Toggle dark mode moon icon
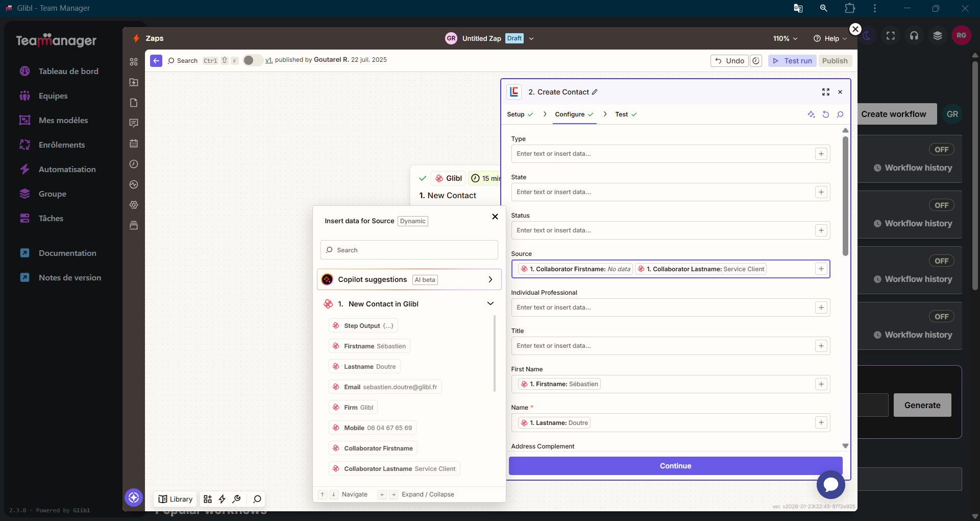 point(867,36)
